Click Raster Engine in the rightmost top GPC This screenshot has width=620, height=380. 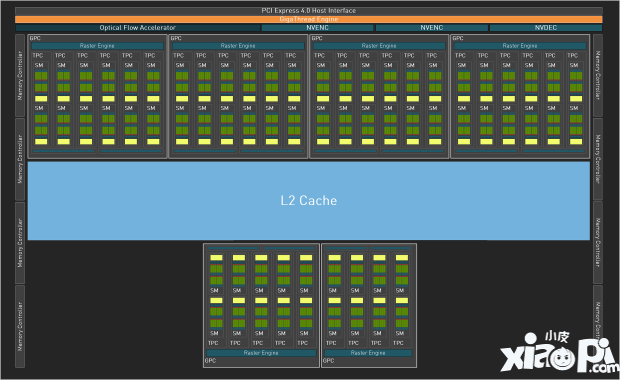tap(520, 46)
